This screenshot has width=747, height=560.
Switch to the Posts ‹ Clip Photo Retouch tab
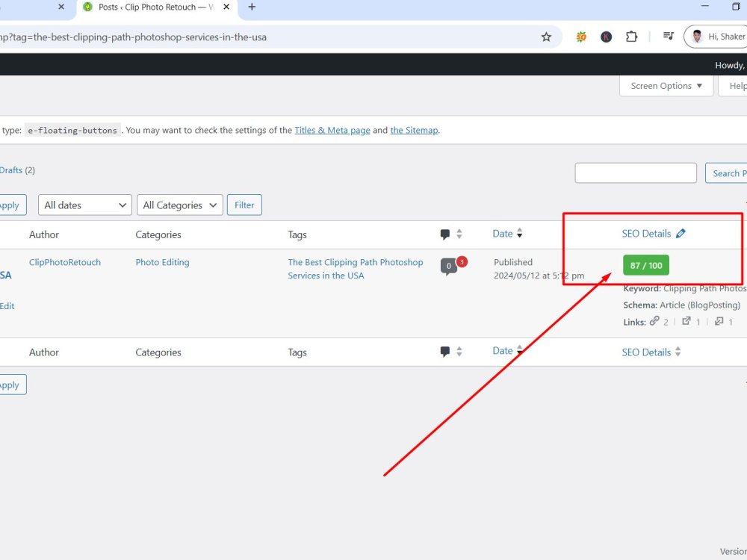pos(156,7)
